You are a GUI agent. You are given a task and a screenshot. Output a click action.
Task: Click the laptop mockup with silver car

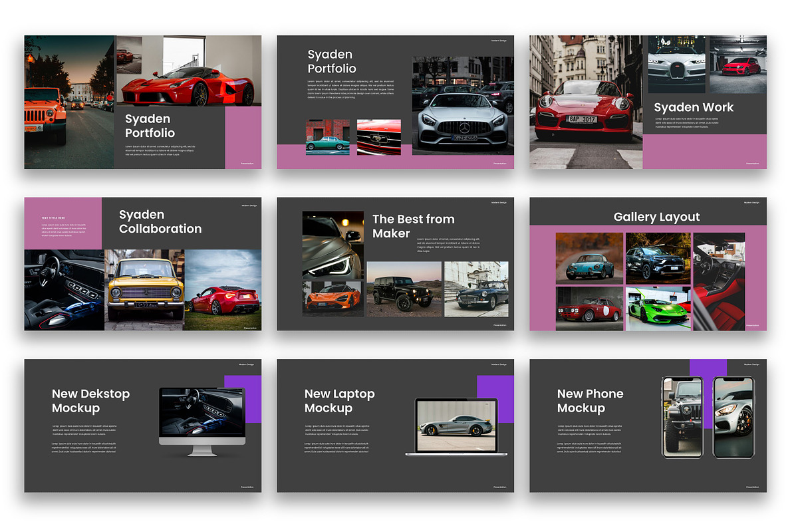point(456,426)
